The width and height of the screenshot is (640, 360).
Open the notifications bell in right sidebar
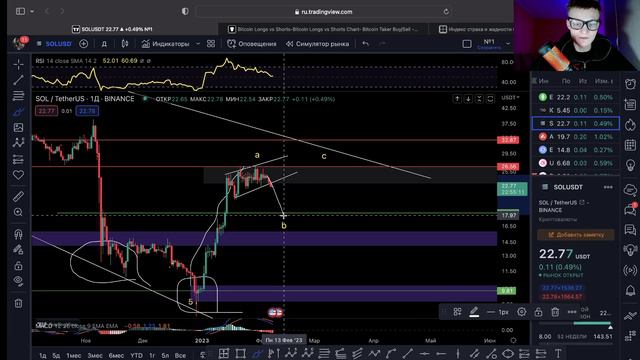[630, 290]
